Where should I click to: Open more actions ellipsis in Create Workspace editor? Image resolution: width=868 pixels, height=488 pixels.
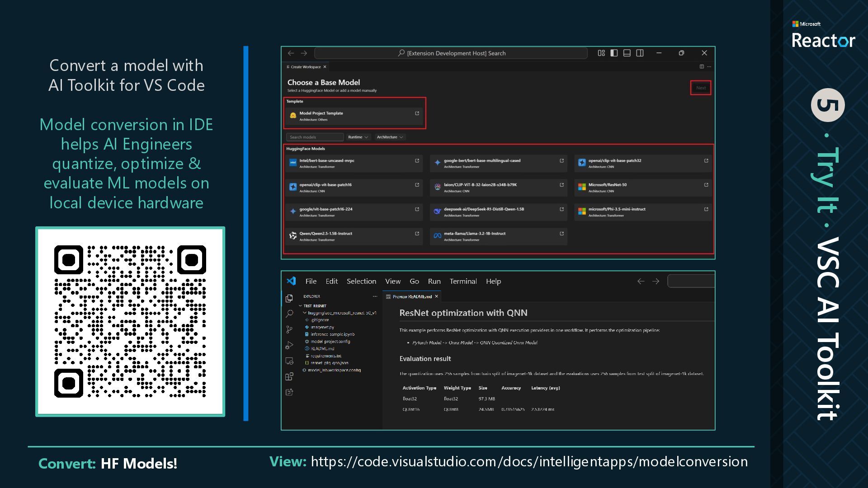(x=709, y=67)
